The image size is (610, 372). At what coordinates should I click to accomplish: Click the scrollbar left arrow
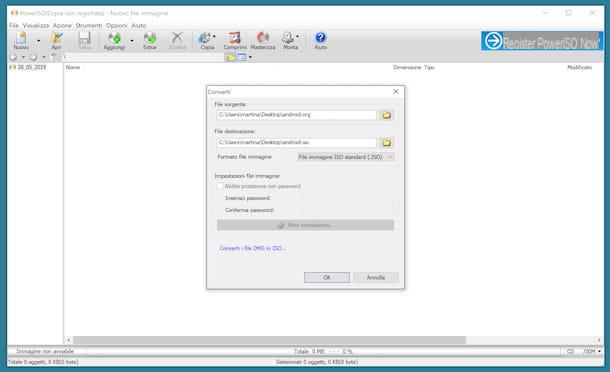point(68,340)
